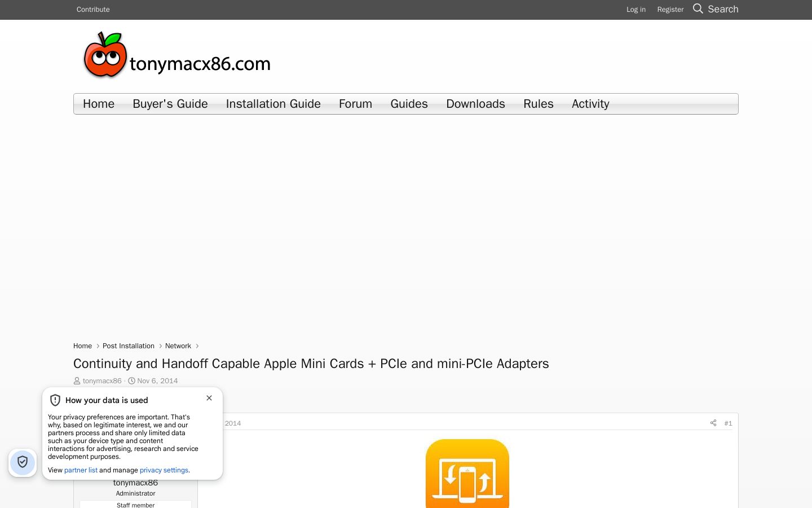Click the Nov 6, 2014 thread date
Image resolution: width=812 pixels, height=508 pixels.
(x=157, y=381)
